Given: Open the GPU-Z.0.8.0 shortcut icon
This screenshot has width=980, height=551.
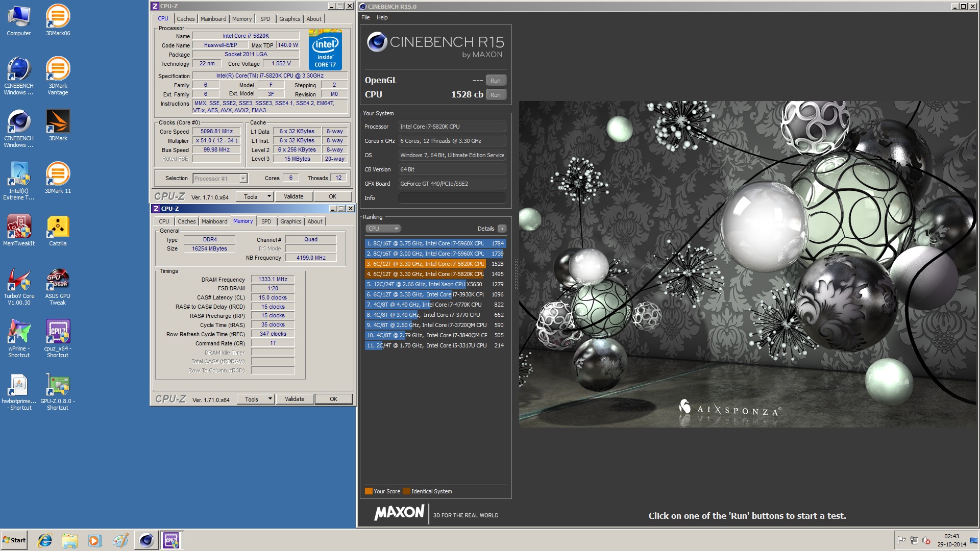Looking at the screenshot, I should pyautogui.click(x=58, y=392).
